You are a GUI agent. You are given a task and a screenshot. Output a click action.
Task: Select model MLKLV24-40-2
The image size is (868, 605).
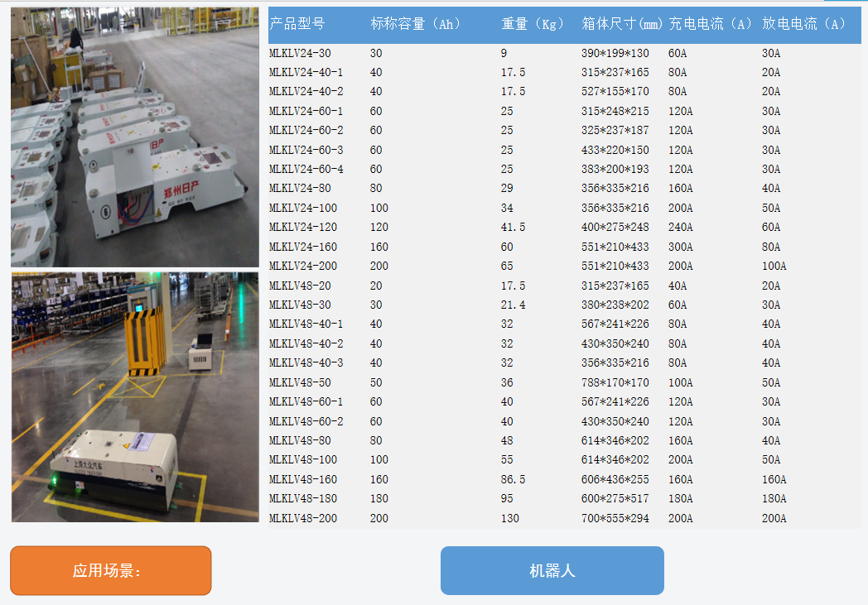306,91
